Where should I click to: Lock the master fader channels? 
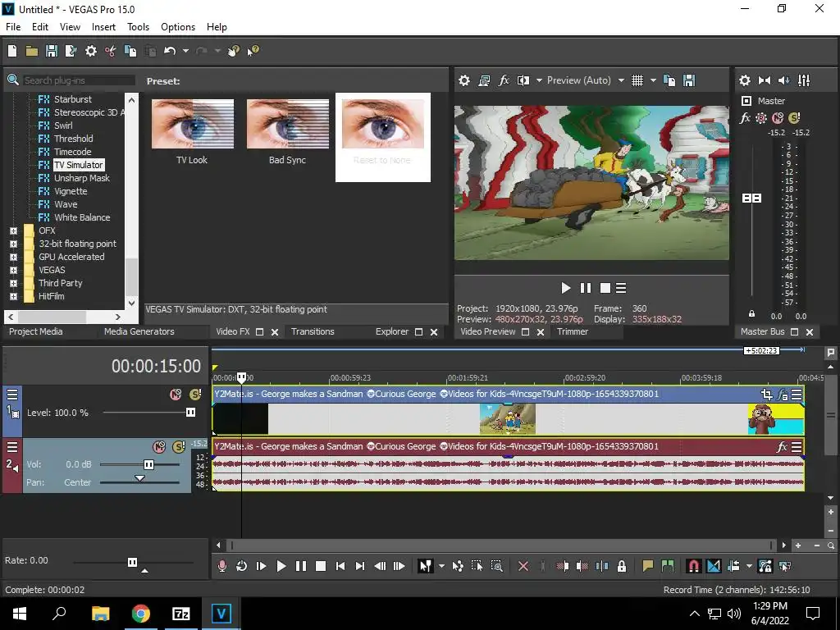[x=751, y=313]
